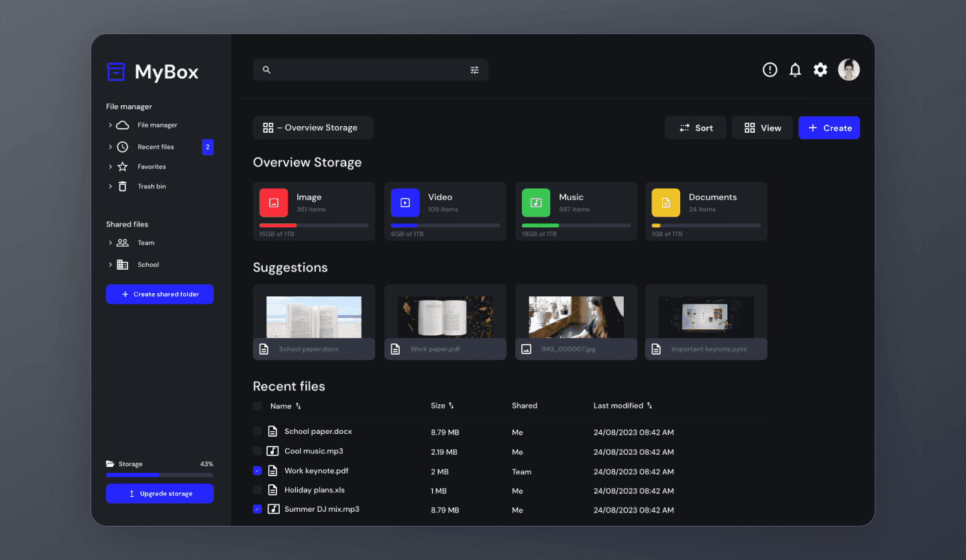The width and height of the screenshot is (966, 560).
Task: Click the MyBox logo box icon
Action: [116, 72]
